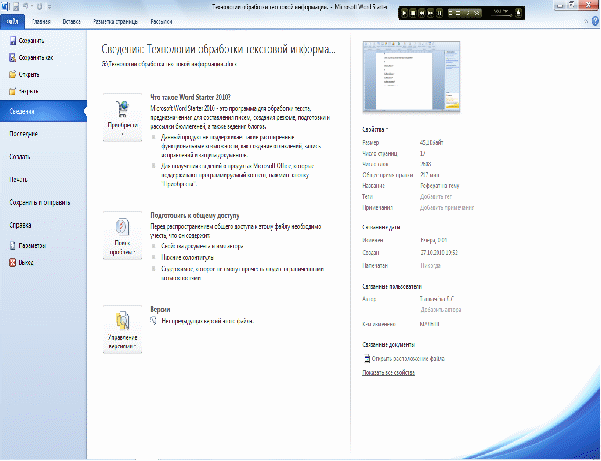Click the Save icon in quick access toolbar
This screenshot has height=461, width=601.
[x=16, y=6]
